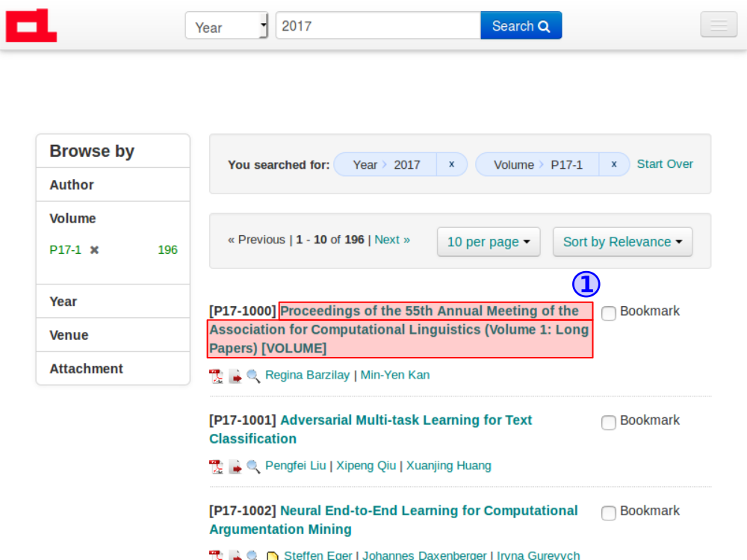This screenshot has width=747, height=560.
Task: Click export citation icon for P17-1001
Action: [x=235, y=467]
